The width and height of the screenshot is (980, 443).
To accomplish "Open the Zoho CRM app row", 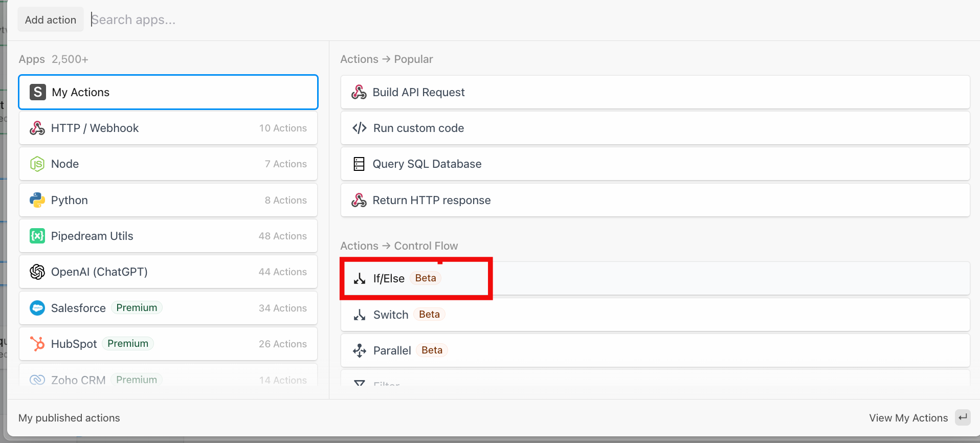I will pos(168,375).
